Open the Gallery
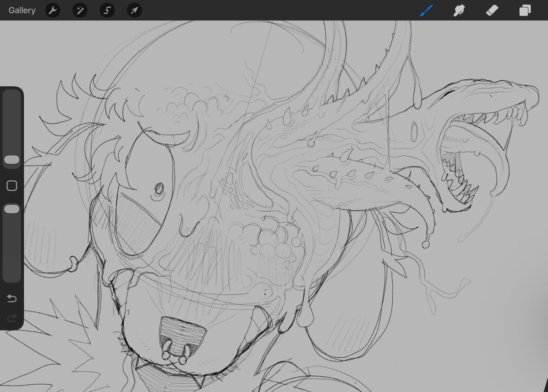 click(x=22, y=10)
